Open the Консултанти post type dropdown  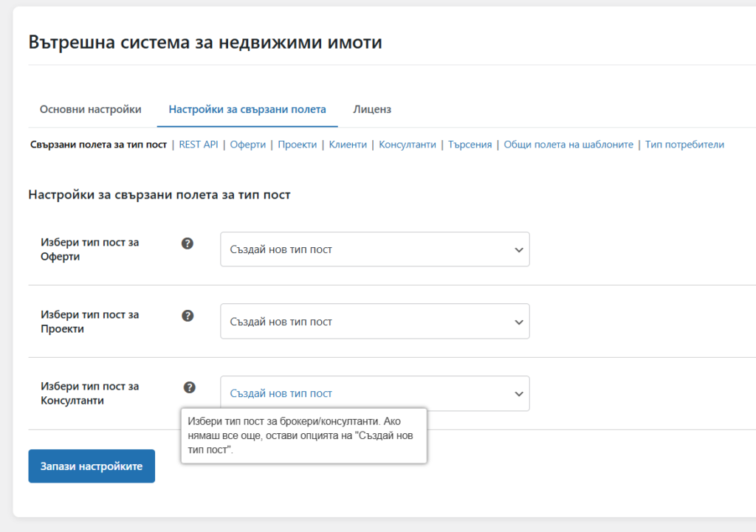tap(374, 393)
